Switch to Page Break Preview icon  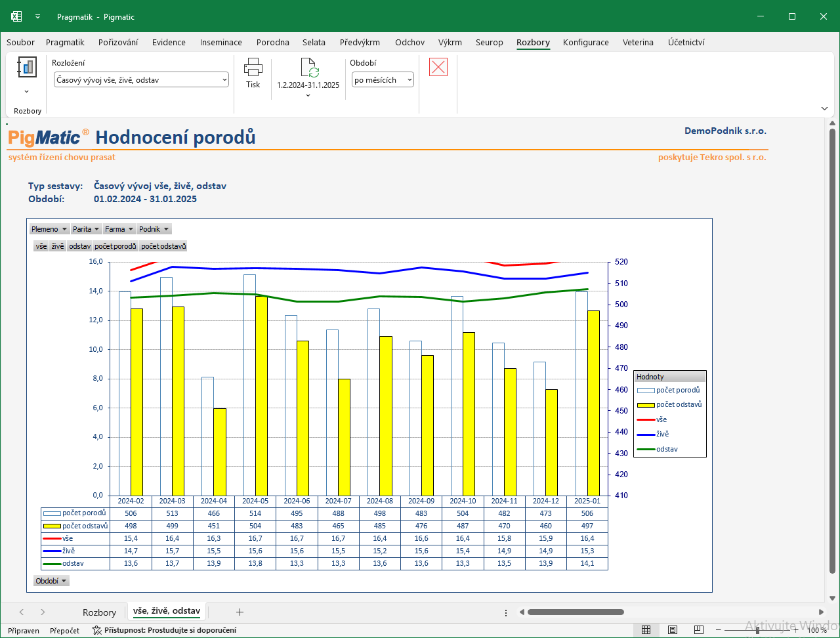pyautogui.click(x=699, y=630)
